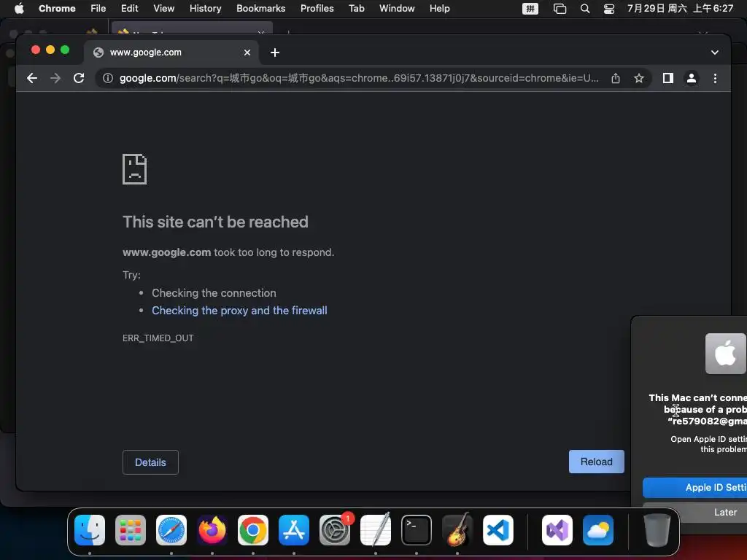
Task: Open Visual Studio Code from the Dock
Action: point(498,530)
